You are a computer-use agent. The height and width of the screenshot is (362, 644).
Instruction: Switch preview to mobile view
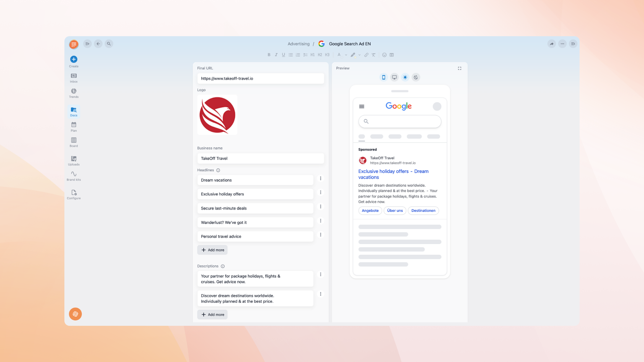click(x=384, y=77)
